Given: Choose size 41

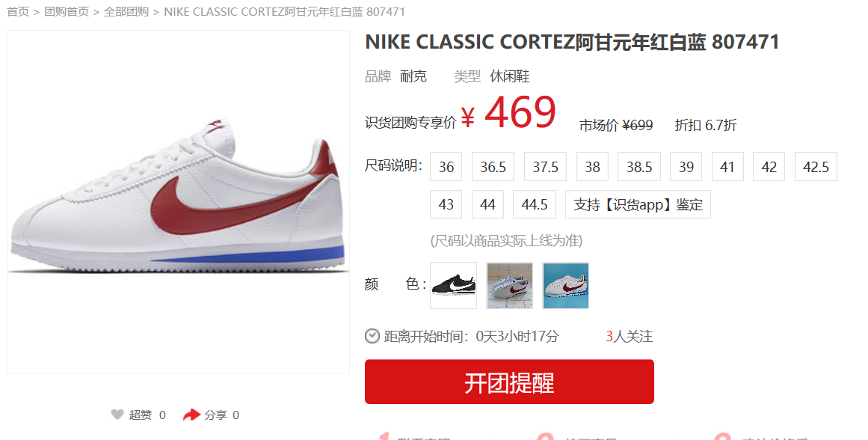Looking at the screenshot, I should [x=727, y=167].
